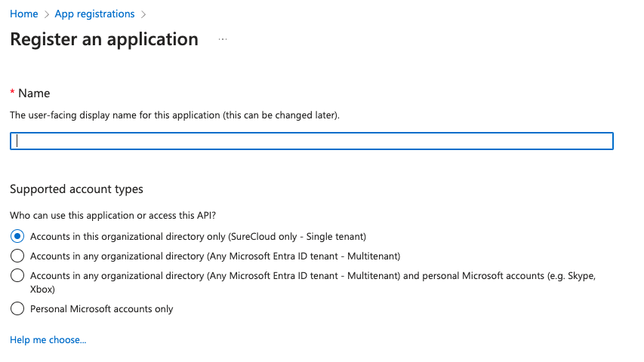Click the red required asterisk beside Name
The height and width of the screenshot is (362, 644).
(x=12, y=93)
